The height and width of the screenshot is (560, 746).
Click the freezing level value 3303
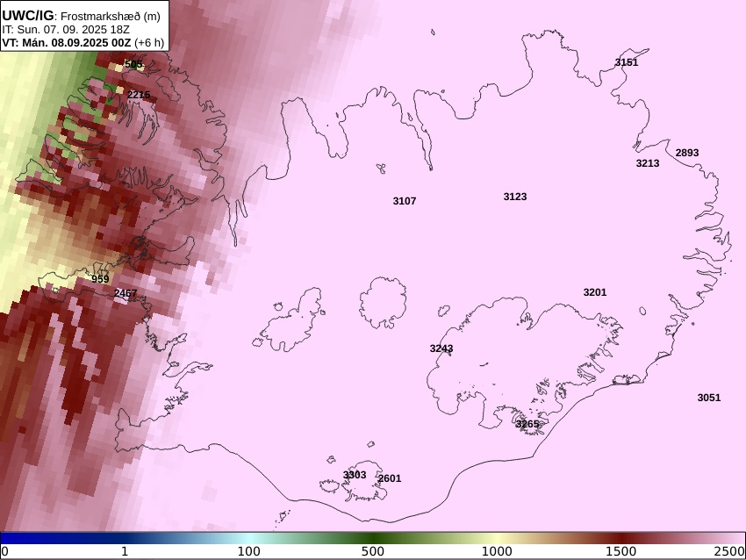[355, 475]
